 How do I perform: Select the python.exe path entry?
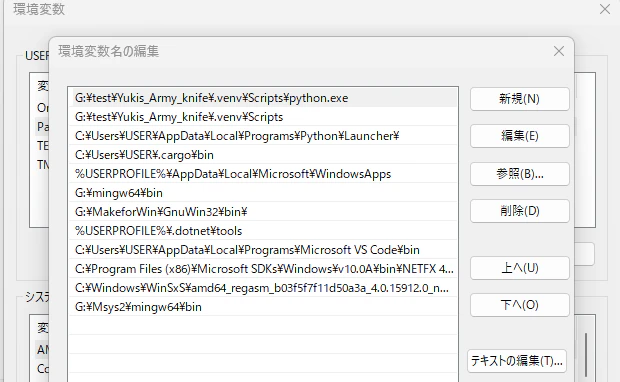(x=263, y=98)
